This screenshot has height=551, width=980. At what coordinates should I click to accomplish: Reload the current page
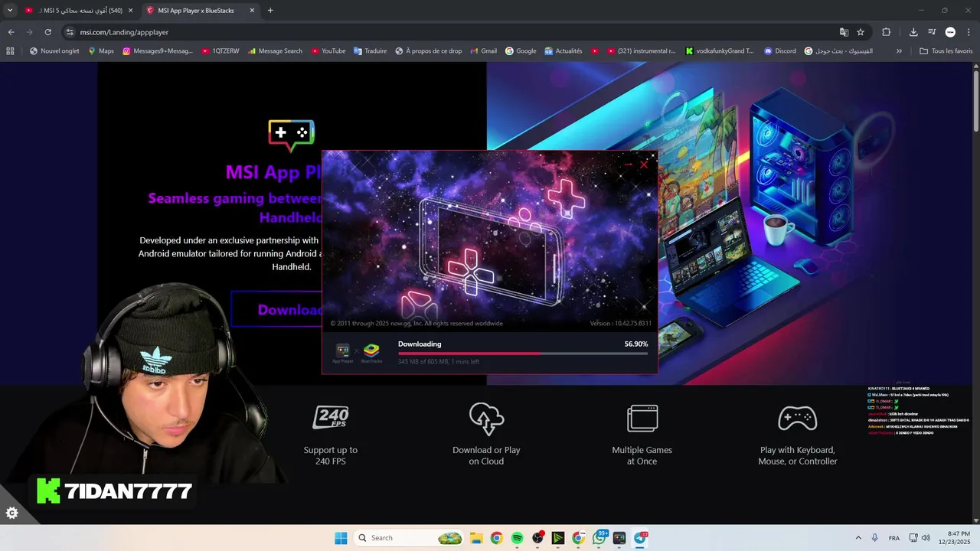tap(47, 32)
